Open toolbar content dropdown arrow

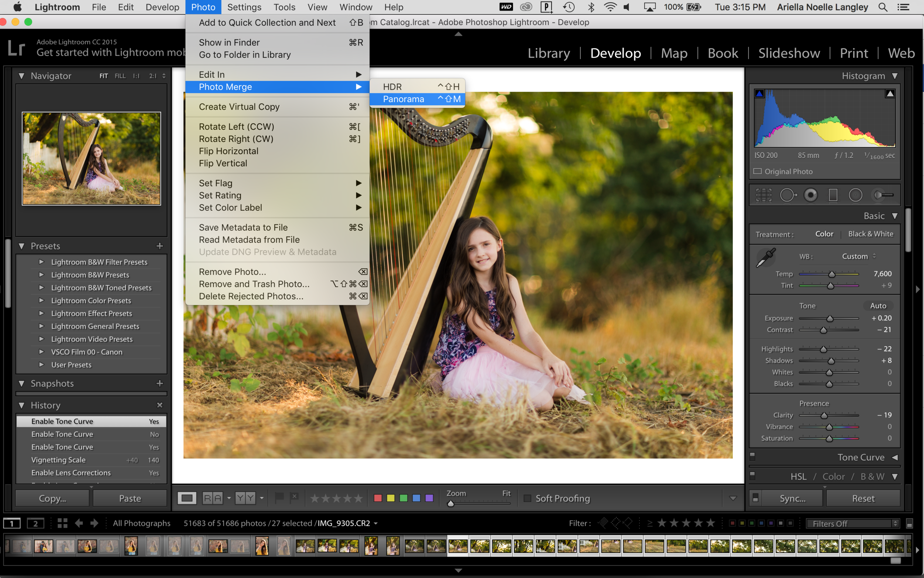click(733, 498)
